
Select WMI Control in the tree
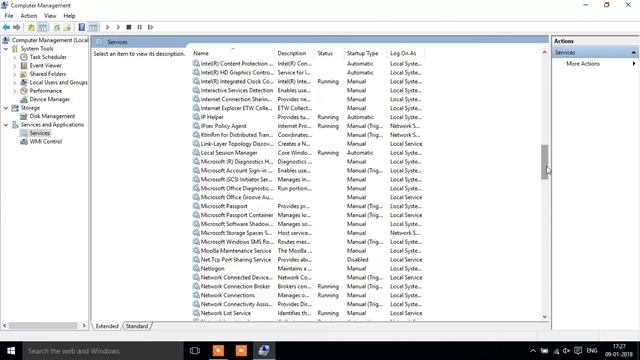tap(45, 142)
